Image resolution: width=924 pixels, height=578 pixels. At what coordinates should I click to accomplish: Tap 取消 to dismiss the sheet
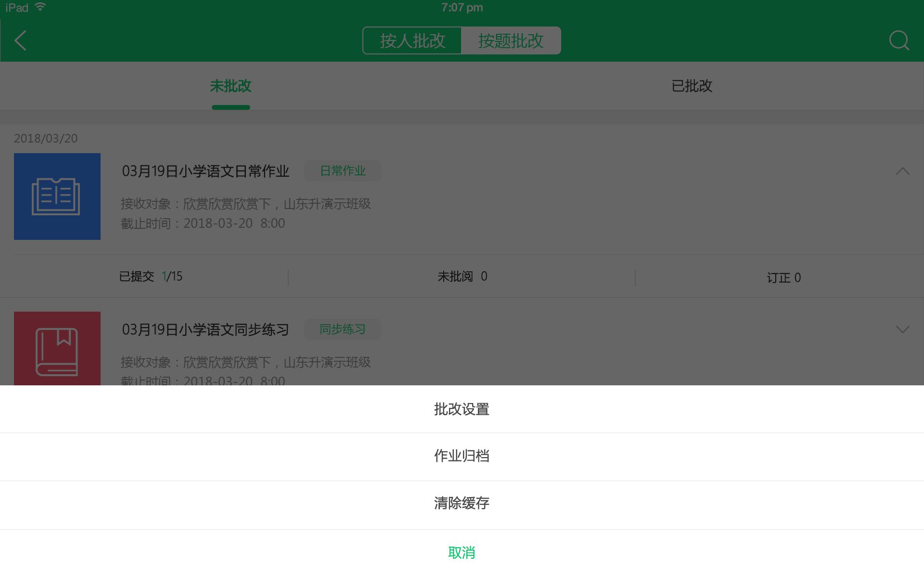click(462, 553)
